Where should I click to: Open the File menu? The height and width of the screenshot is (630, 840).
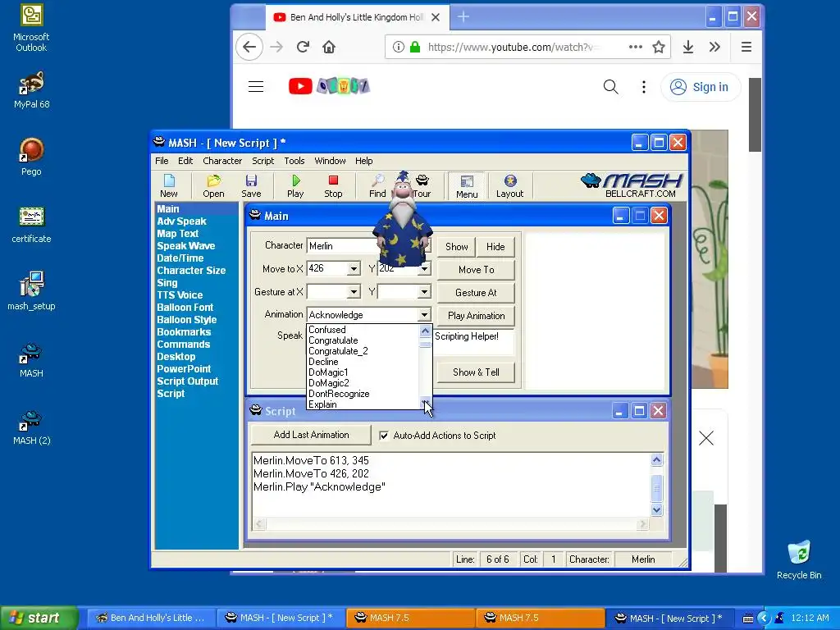tap(162, 161)
